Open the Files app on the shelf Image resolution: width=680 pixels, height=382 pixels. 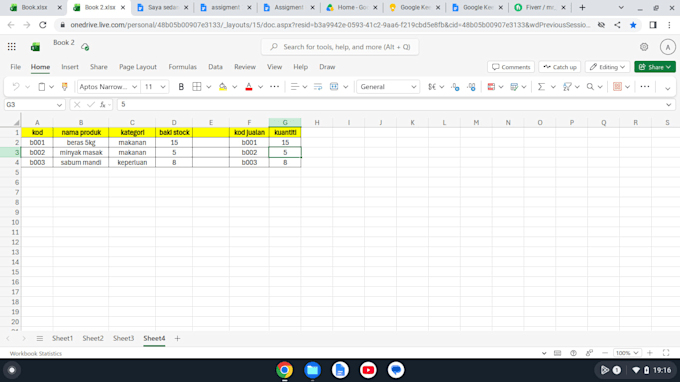click(312, 370)
